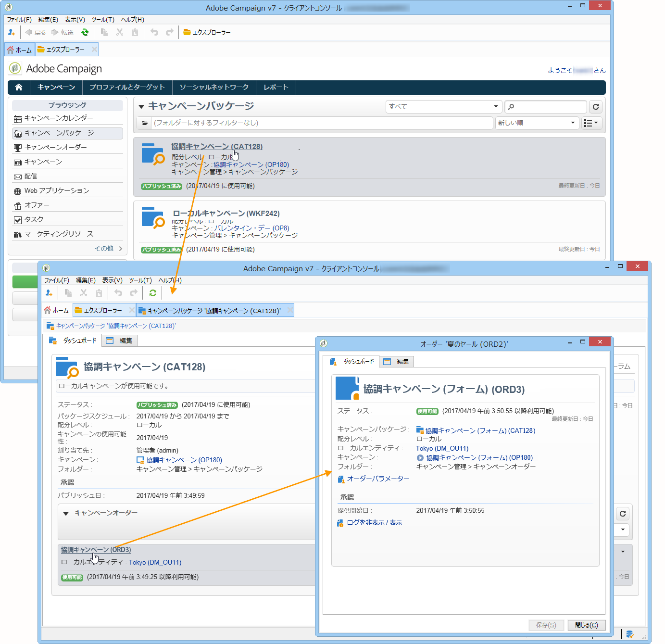Click the paste icon in the CAT128 package window toolbar

[99, 293]
